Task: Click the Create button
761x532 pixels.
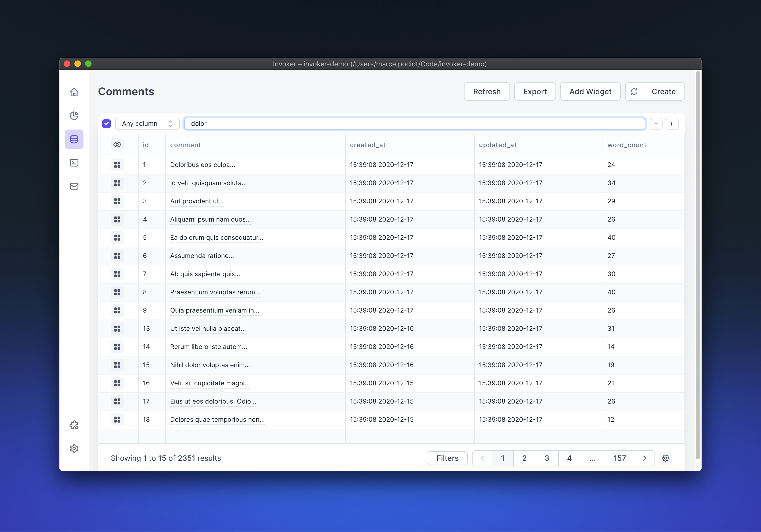Action: (664, 92)
